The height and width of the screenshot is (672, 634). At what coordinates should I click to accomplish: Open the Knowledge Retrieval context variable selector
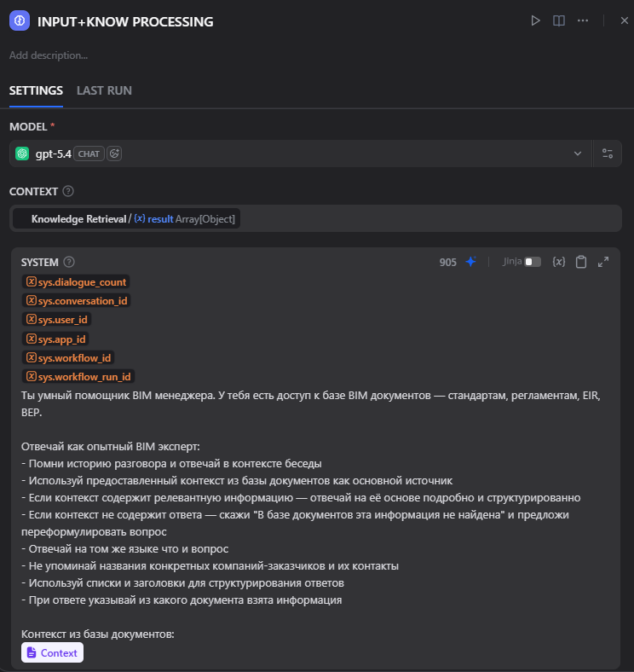tap(128, 219)
